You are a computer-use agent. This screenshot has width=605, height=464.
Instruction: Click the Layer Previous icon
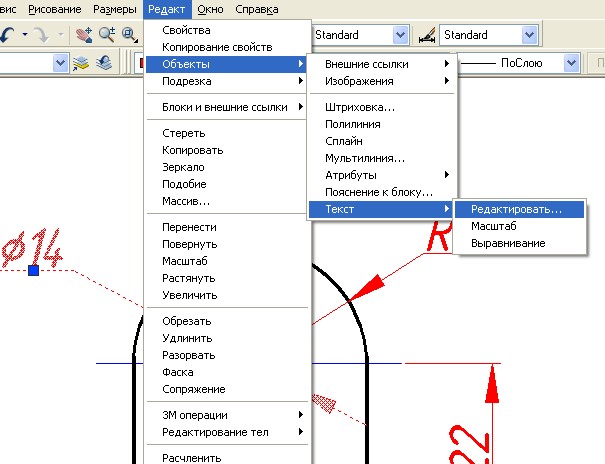pyautogui.click(x=104, y=63)
